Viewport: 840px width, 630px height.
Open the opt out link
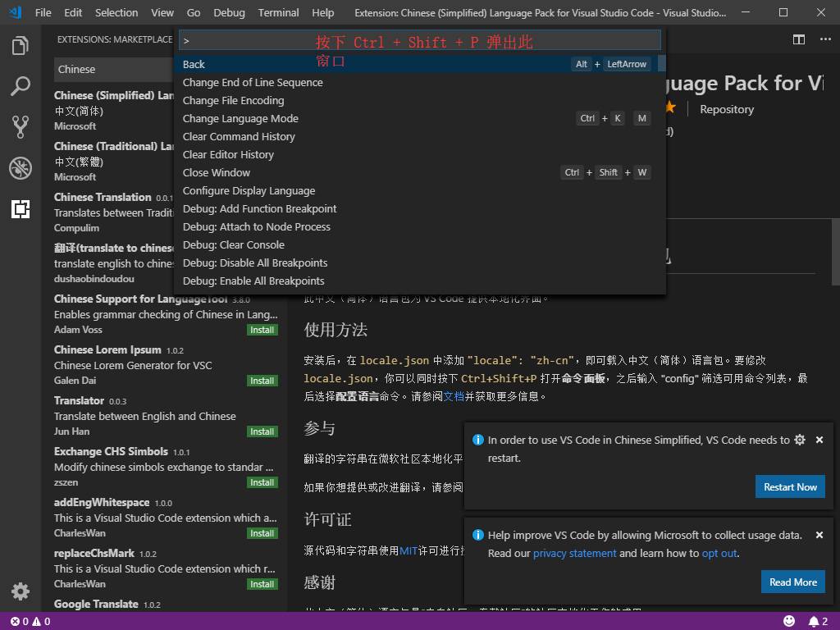point(719,554)
